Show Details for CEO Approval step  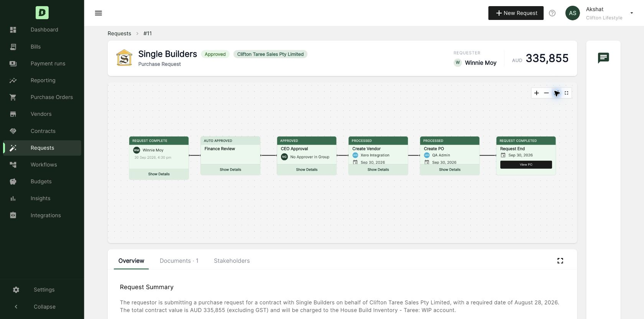[307, 169]
